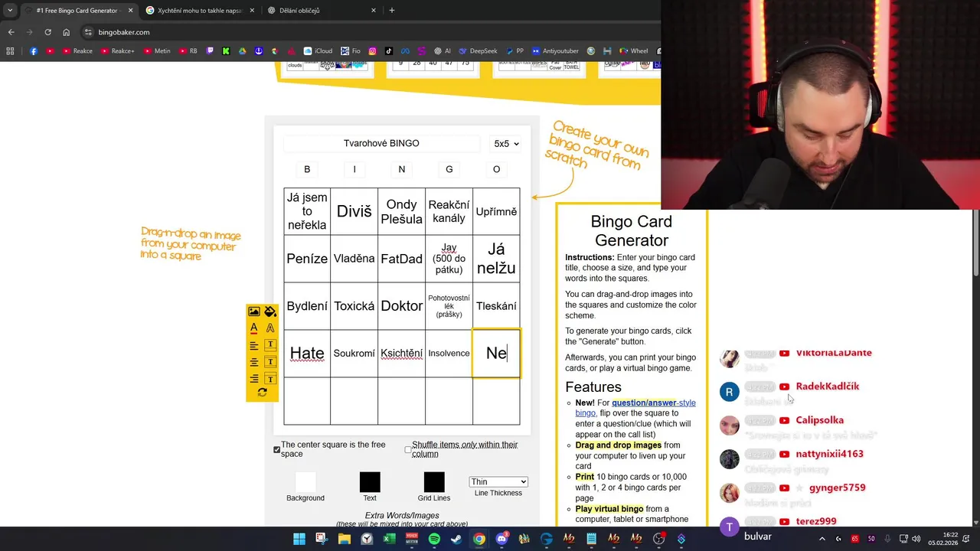Open Discord from the taskbar

pos(501,539)
